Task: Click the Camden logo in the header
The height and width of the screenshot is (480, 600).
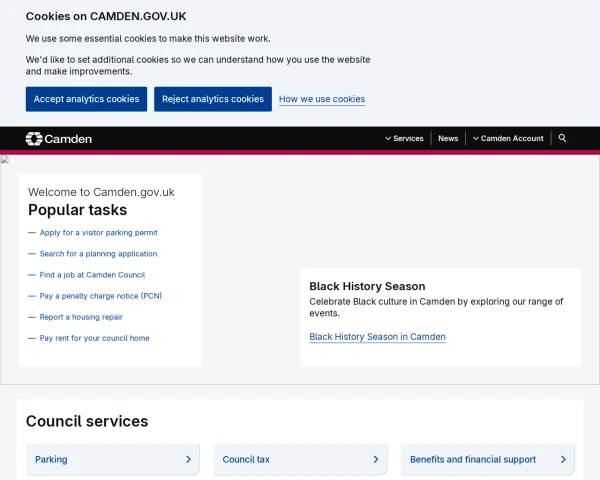Action: click(x=58, y=138)
